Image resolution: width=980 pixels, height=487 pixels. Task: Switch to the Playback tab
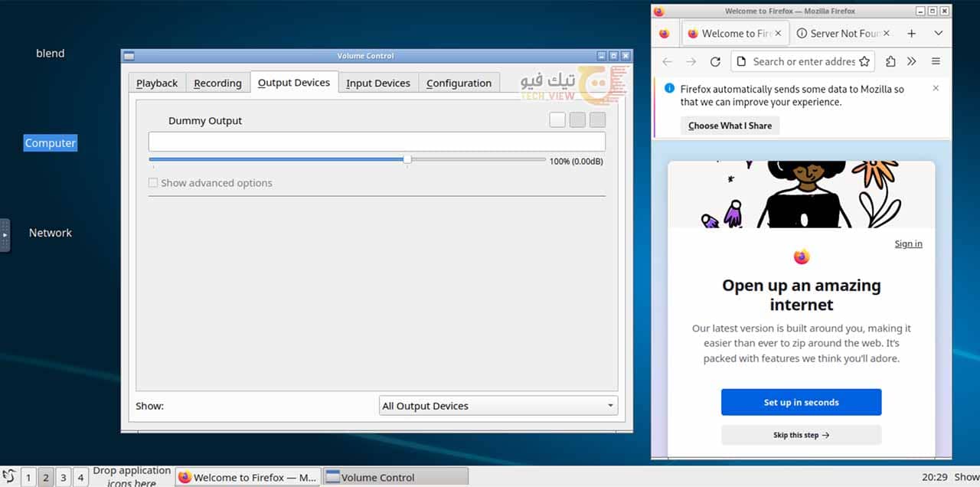point(157,83)
